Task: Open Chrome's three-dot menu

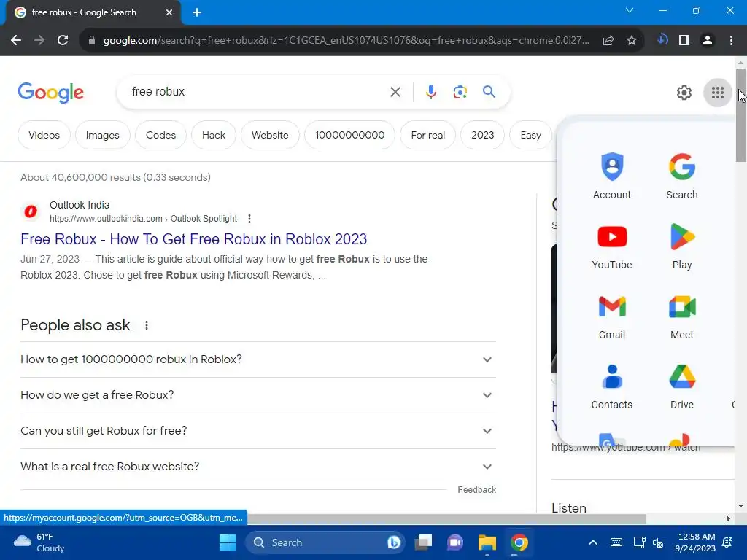Action: 731,41
